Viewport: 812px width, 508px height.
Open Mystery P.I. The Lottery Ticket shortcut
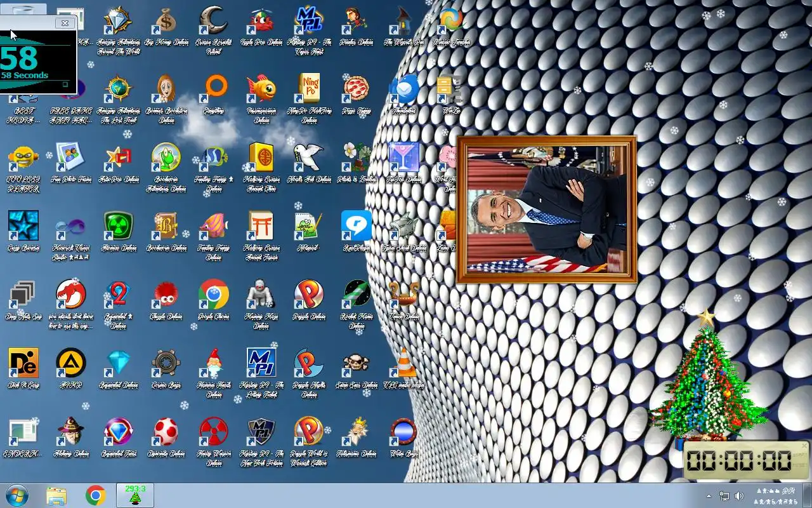coord(261,363)
